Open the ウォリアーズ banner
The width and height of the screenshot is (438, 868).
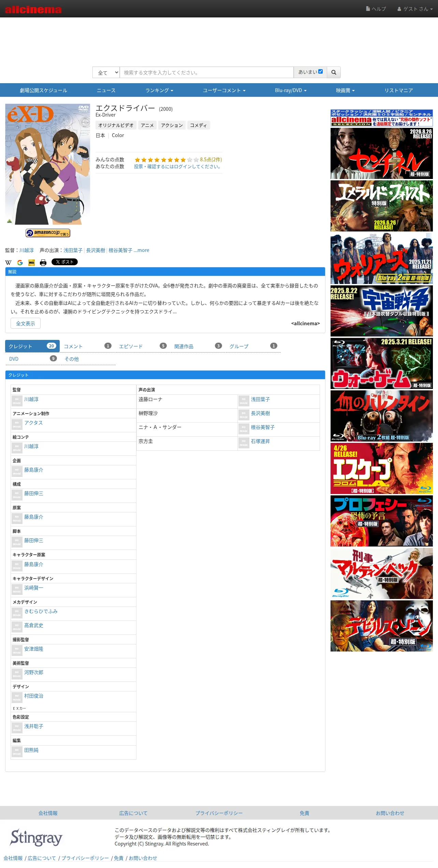tap(381, 258)
